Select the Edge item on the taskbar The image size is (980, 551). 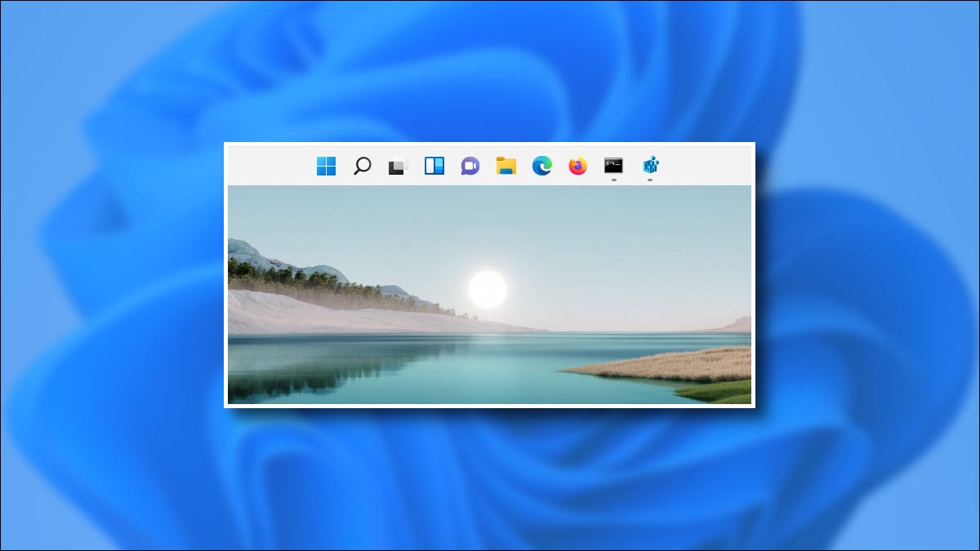[x=541, y=166]
